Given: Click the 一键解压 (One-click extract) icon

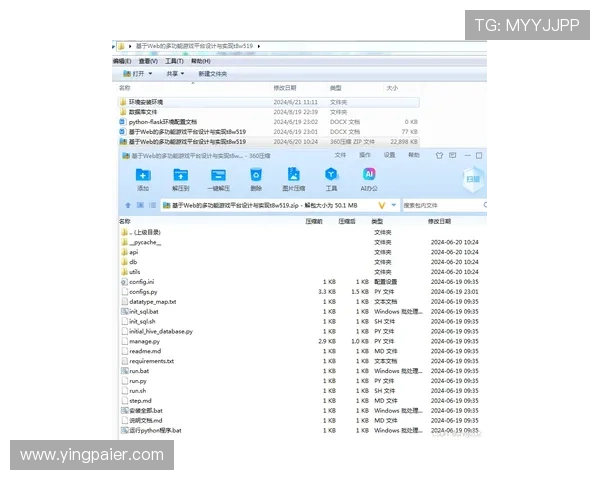Looking at the screenshot, I should [218, 175].
